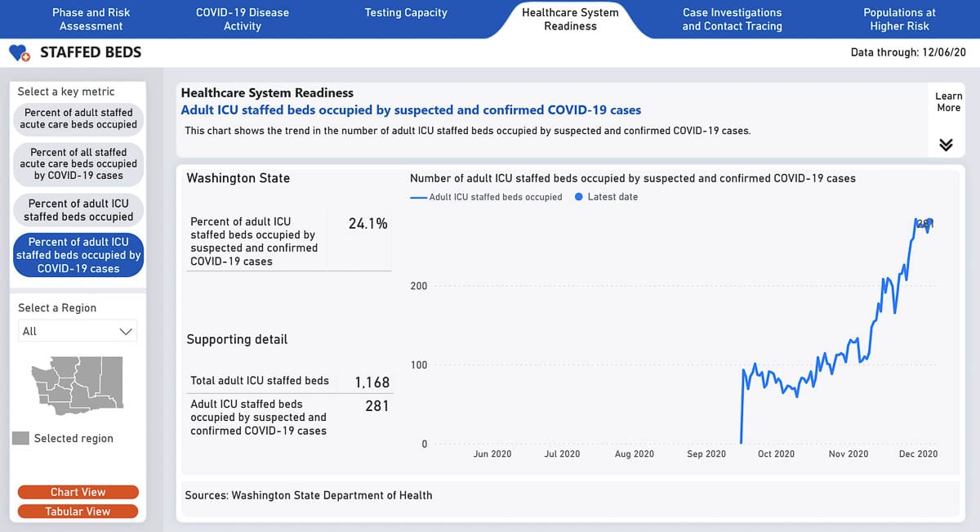Click the blue Latest date legend dot

click(579, 197)
